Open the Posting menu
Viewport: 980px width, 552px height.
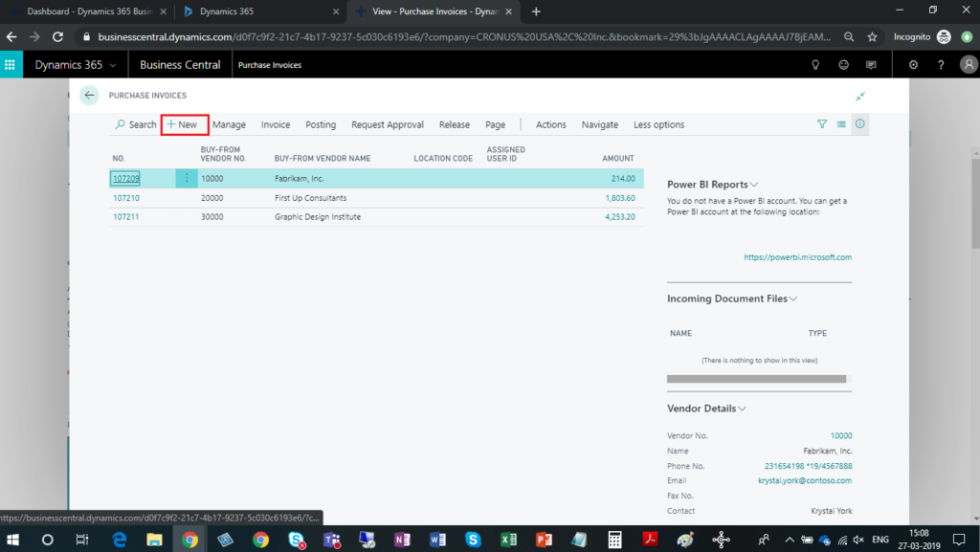tap(321, 124)
